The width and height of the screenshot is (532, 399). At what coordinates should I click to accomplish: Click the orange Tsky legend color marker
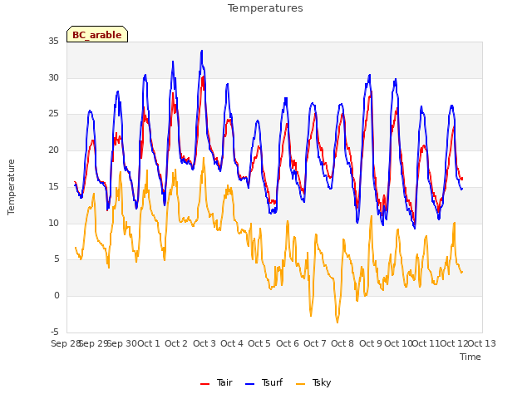(x=301, y=384)
